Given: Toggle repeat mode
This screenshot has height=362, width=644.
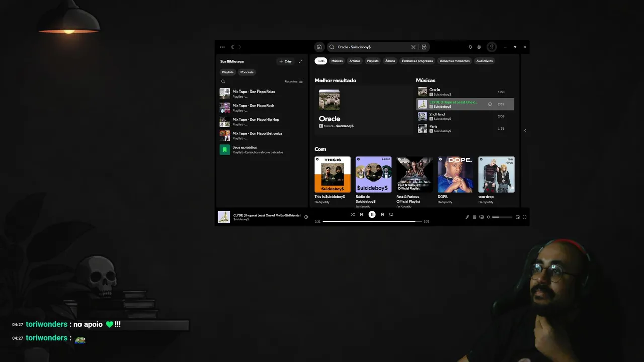Looking at the screenshot, I should tap(391, 214).
